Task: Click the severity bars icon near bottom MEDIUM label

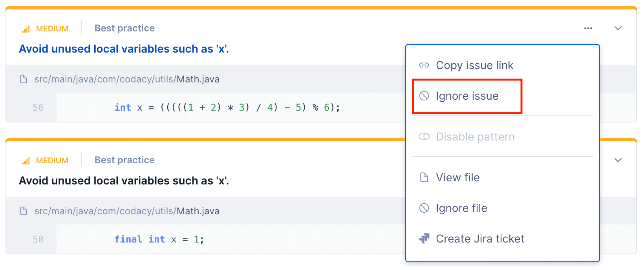Action: coord(26,160)
